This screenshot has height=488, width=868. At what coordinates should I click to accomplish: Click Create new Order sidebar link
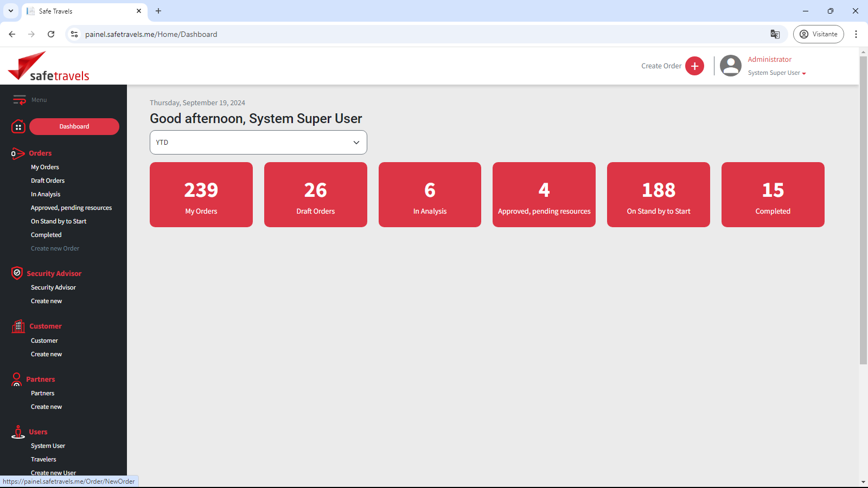(55, 248)
